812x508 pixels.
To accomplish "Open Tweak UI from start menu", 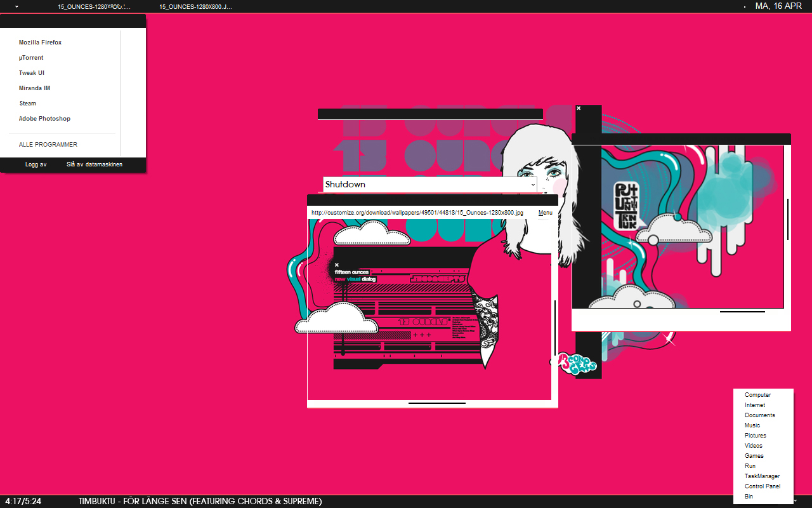I will [32, 73].
